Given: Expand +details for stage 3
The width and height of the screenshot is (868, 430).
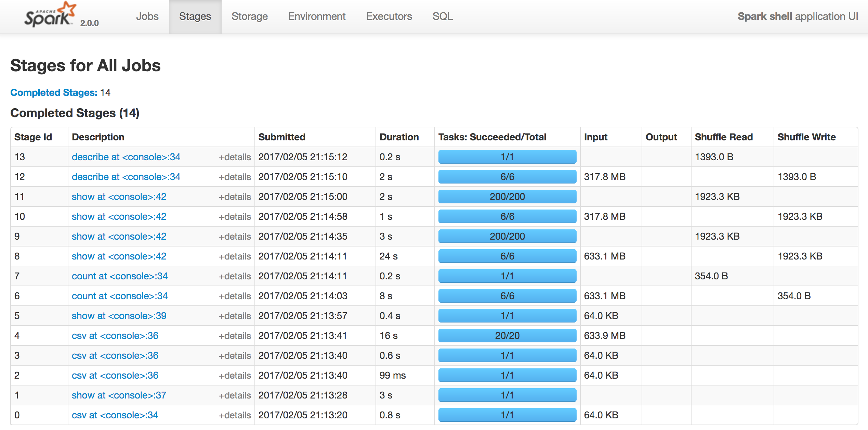Looking at the screenshot, I should coord(235,356).
